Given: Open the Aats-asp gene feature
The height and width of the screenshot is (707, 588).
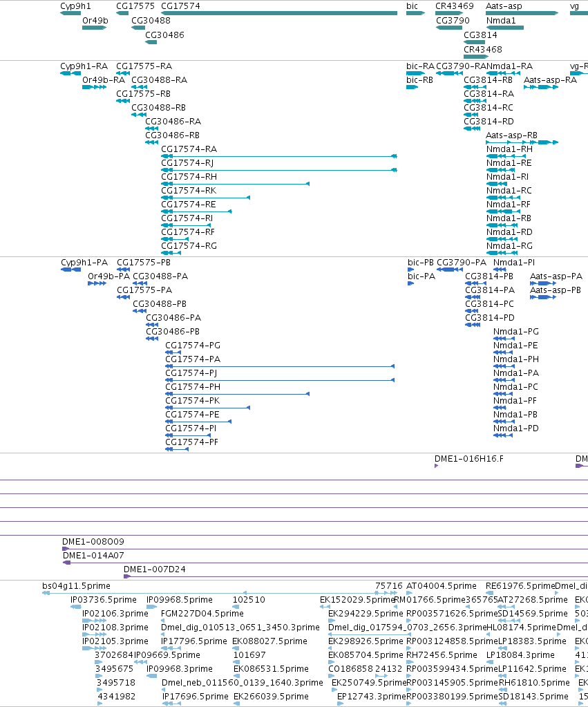Looking at the screenshot, I should (x=522, y=13).
